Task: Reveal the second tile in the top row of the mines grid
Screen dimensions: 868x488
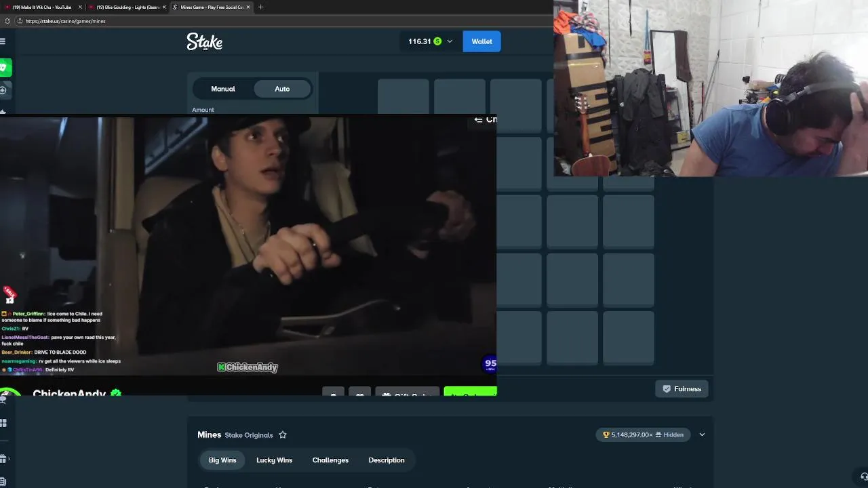Action: click(x=460, y=96)
